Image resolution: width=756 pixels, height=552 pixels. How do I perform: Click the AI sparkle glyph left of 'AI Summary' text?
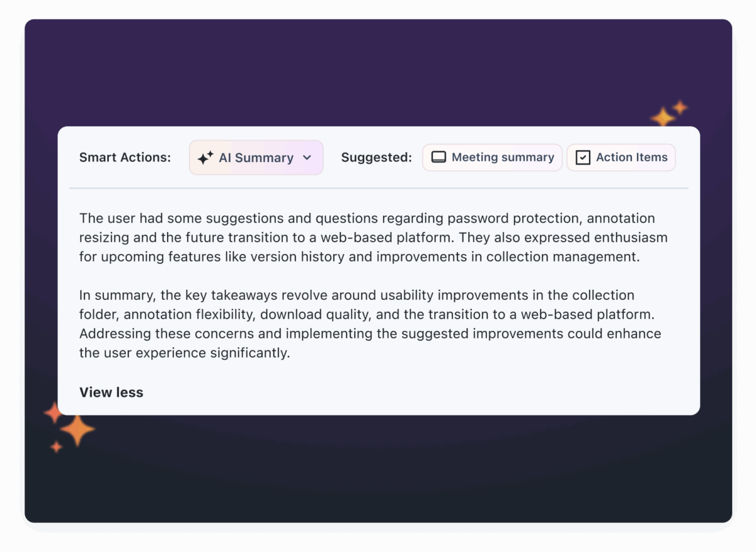205,158
